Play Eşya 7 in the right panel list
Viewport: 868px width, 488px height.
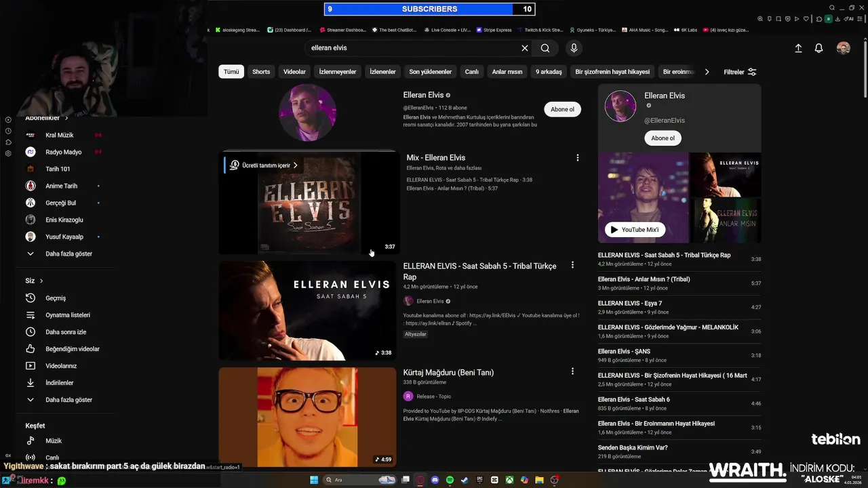tap(679, 307)
